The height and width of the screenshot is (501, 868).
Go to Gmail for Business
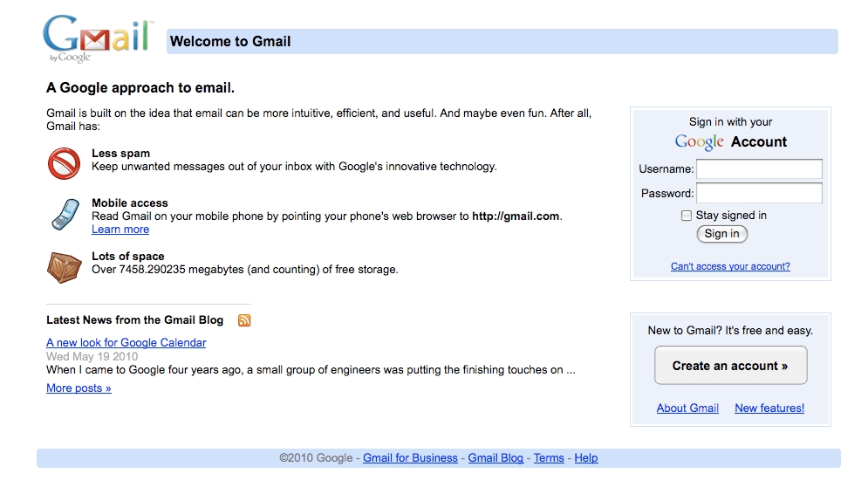click(410, 458)
